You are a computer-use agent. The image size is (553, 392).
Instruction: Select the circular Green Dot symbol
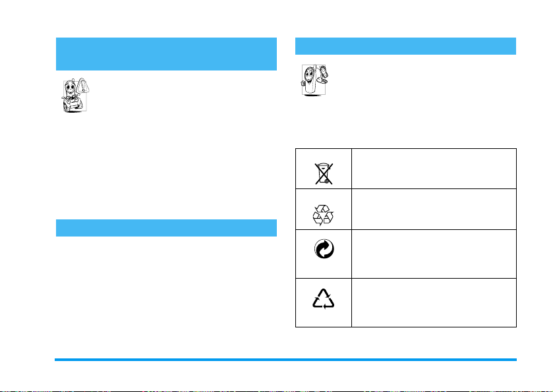324,249
